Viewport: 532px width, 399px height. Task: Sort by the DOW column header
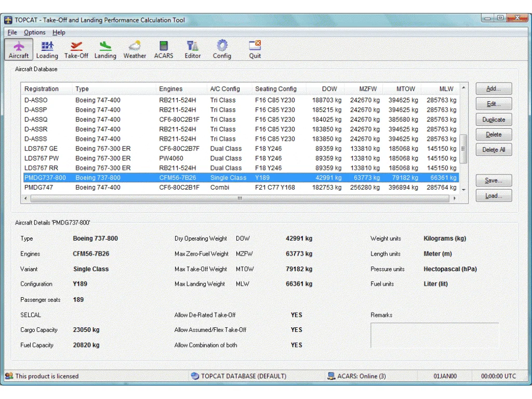click(325, 89)
